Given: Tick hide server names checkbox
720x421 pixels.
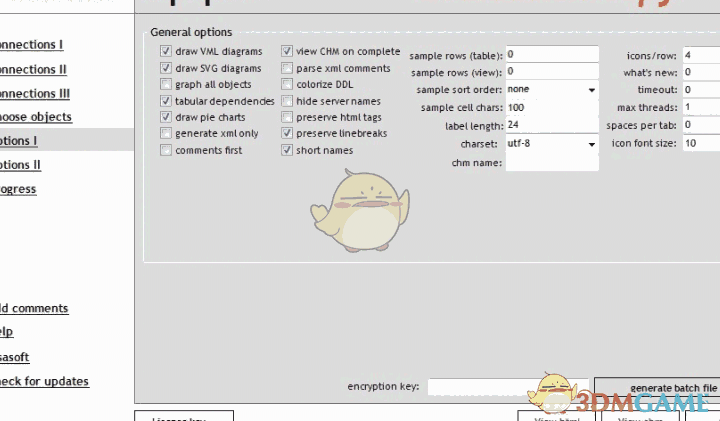Looking at the screenshot, I should pyautogui.click(x=287, y=101).
